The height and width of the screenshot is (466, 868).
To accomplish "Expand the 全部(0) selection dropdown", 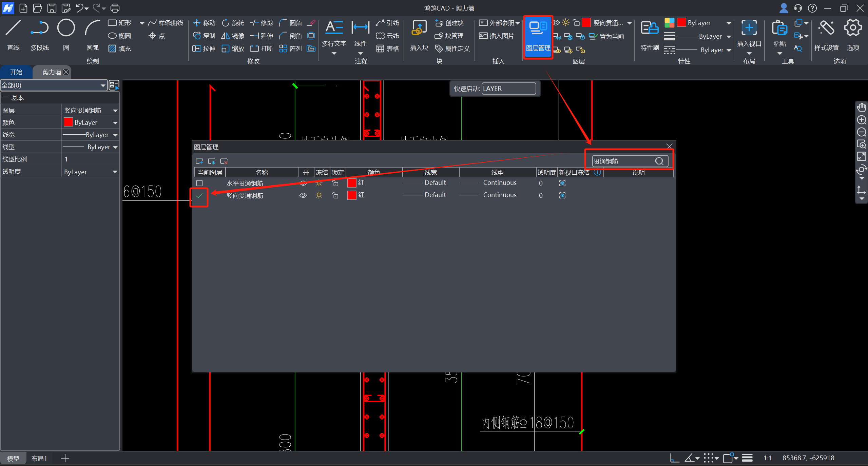I will coord(102,85).
